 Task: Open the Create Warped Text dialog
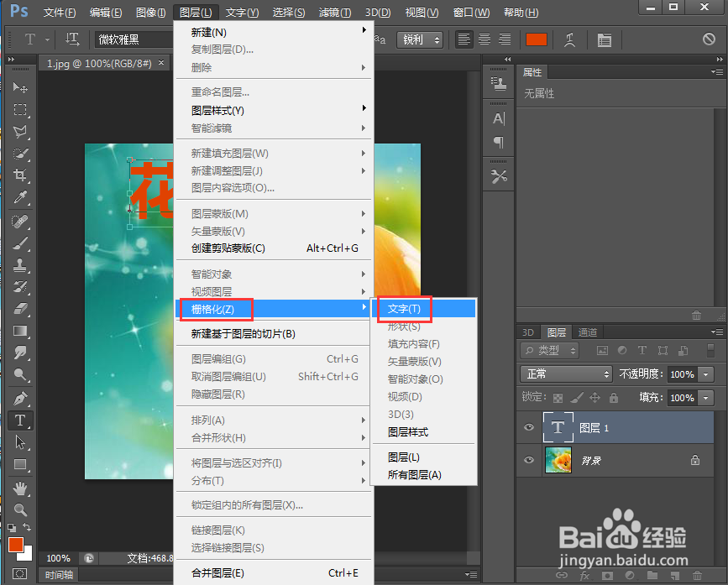click(x=569, y=40)
